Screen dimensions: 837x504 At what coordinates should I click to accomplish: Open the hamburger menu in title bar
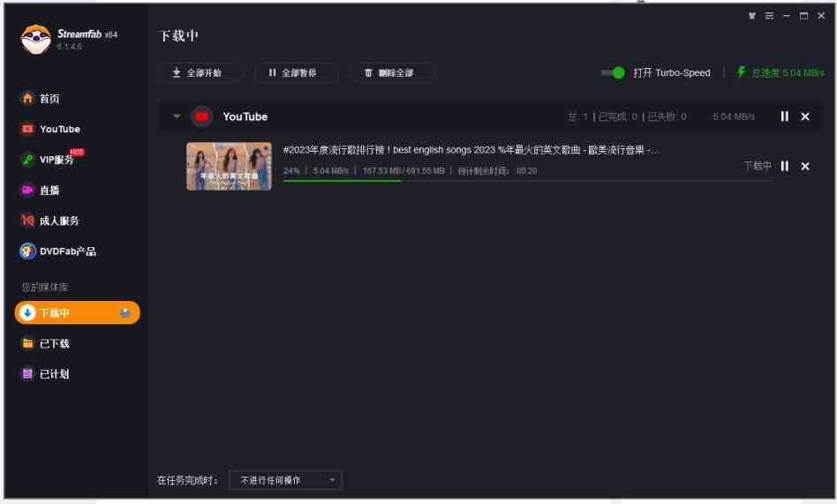(769, 16)
